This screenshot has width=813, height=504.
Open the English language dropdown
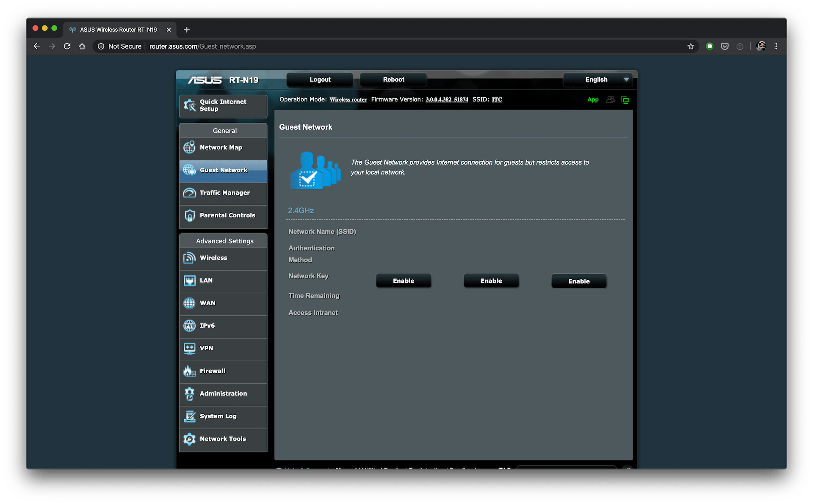(x=598, y=80)
